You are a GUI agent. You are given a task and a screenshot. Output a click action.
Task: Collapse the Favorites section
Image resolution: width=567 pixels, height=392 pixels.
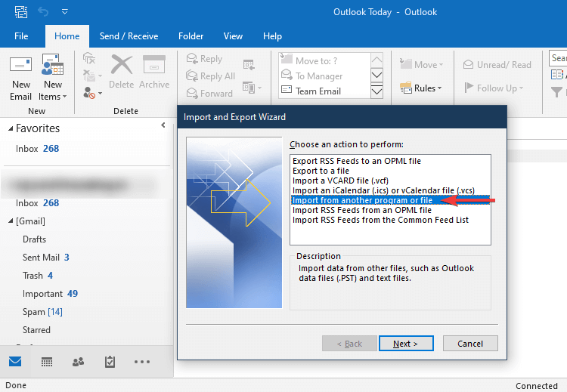click(11, 128)
